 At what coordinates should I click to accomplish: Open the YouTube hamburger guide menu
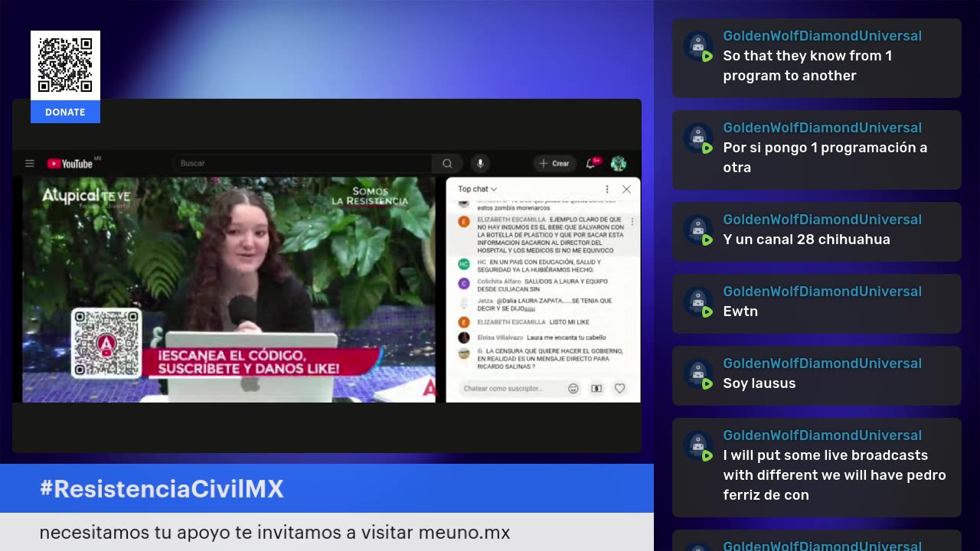tap(30, 163)
